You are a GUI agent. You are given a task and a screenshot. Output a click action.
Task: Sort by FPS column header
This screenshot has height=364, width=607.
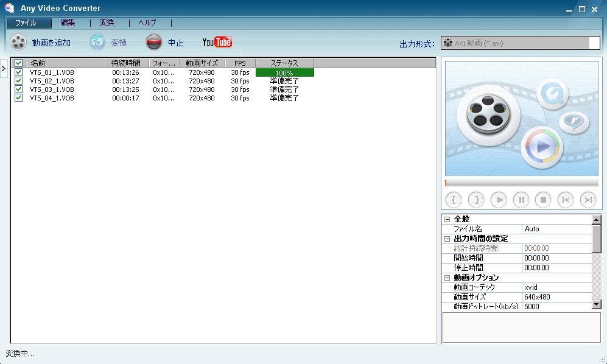point(240,63)
